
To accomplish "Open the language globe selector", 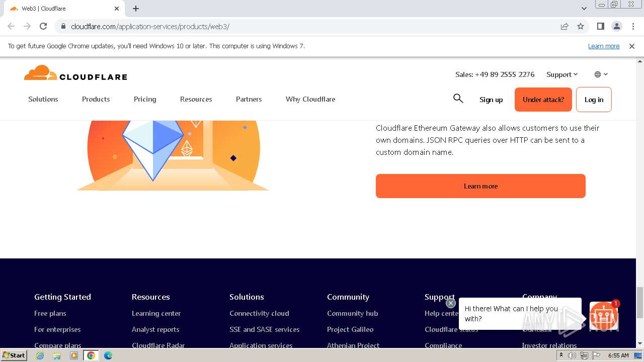I will (601, 74).
